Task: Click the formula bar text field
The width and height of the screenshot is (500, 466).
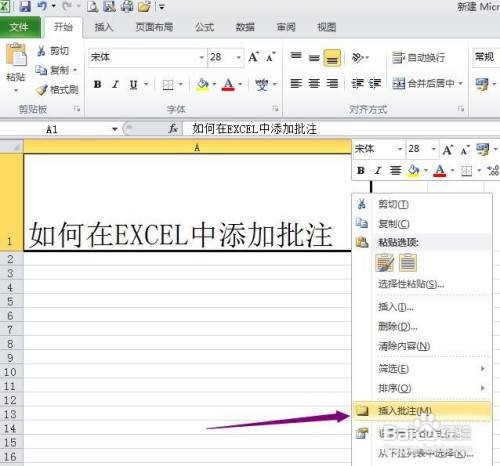Action: 341,129
